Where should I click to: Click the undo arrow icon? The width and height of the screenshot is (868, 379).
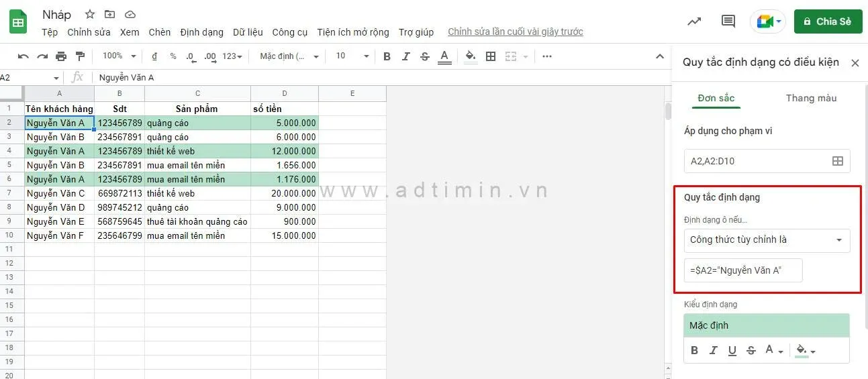tap(23, 56)
